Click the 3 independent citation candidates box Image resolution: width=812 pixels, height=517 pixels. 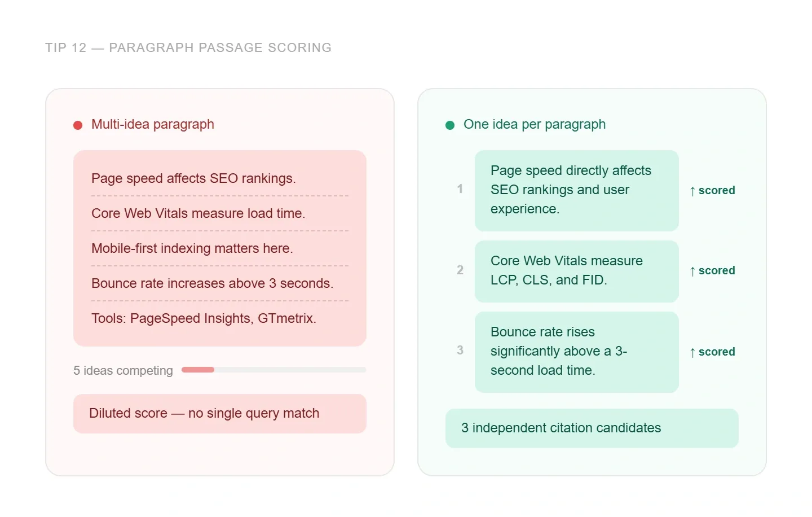[592, 428]
